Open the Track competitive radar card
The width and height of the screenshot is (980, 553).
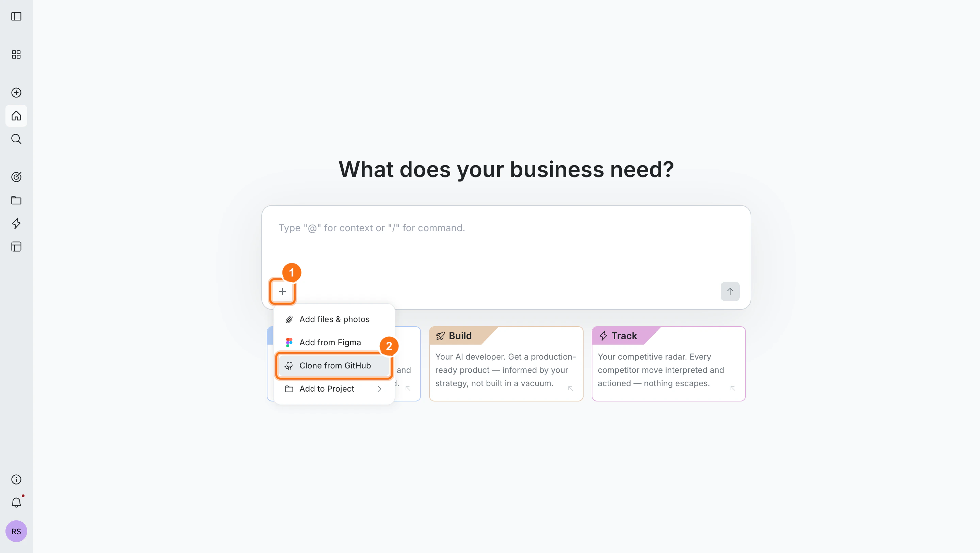668,363
